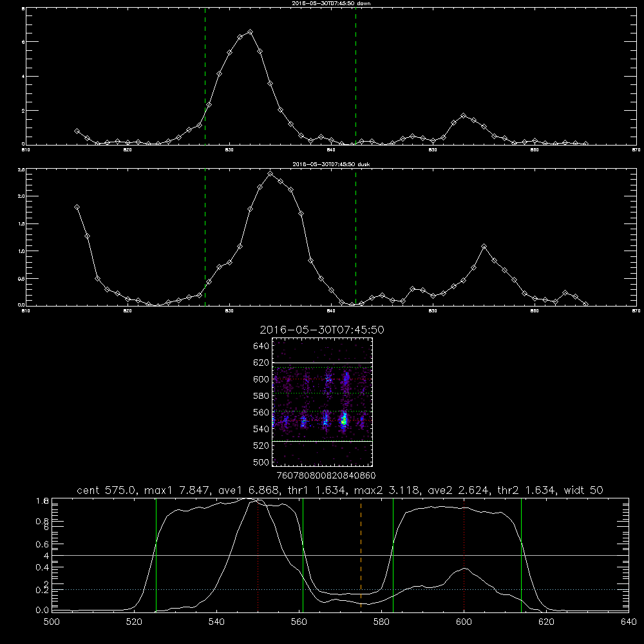Click the '640' label on the spectral image y-axis
Viewport: 644px width, 644px height.
click(x=261, y=346)
